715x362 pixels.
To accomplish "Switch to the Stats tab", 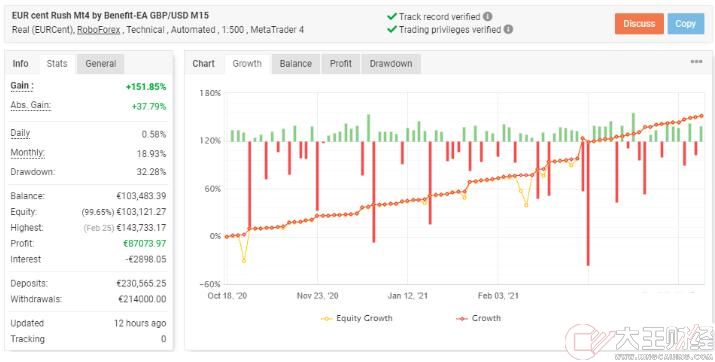I will tap(57, 63).
